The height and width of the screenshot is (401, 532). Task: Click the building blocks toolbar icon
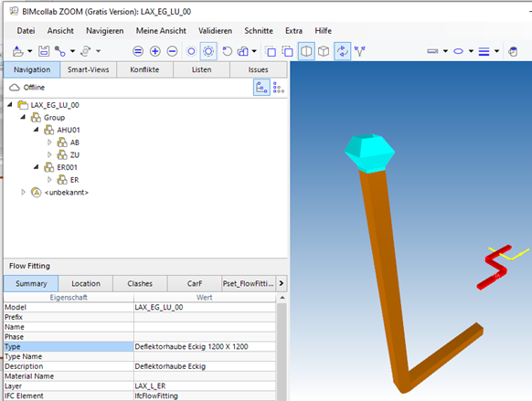pos(243,51)
